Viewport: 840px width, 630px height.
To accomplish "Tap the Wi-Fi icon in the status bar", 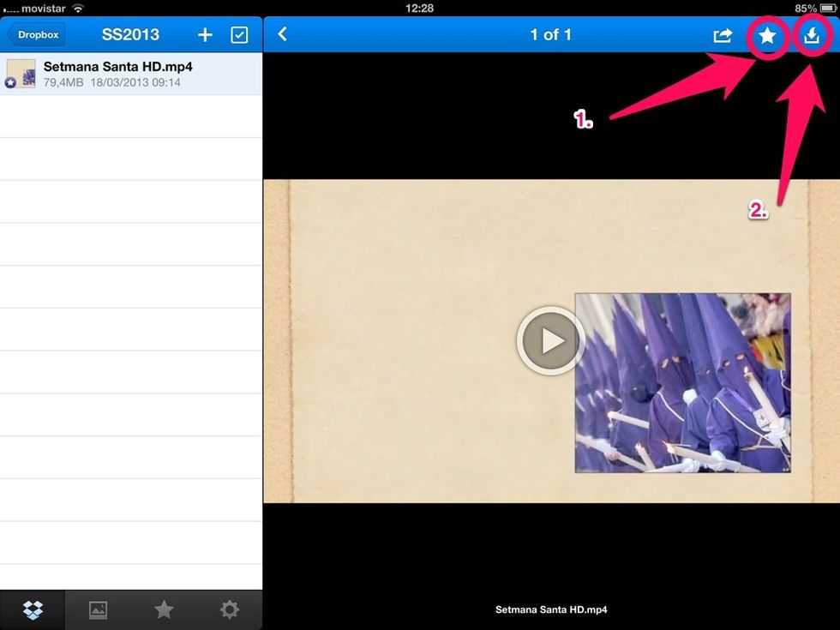I will coord(78,8).
